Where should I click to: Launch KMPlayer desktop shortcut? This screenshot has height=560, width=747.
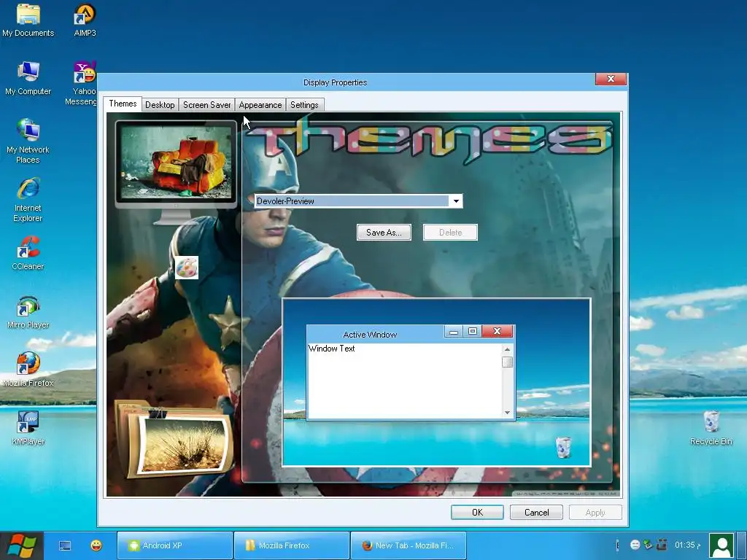click(x=28, y=428)
